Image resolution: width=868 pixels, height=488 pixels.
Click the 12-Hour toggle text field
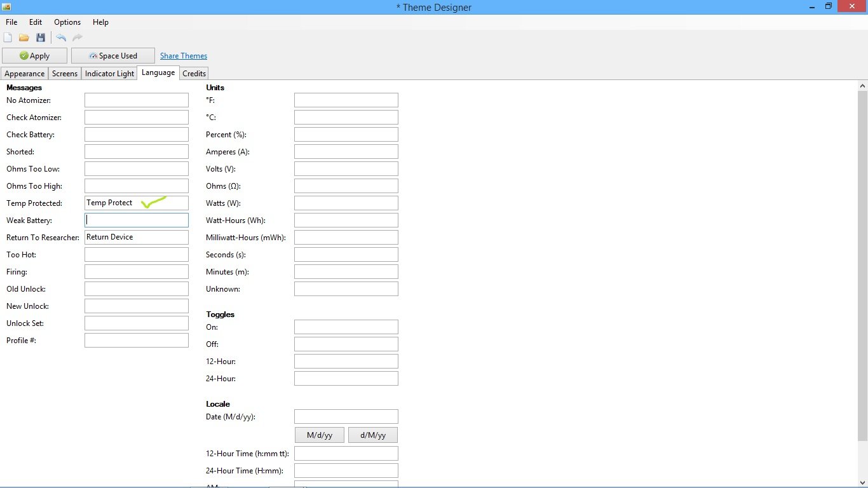346,362
